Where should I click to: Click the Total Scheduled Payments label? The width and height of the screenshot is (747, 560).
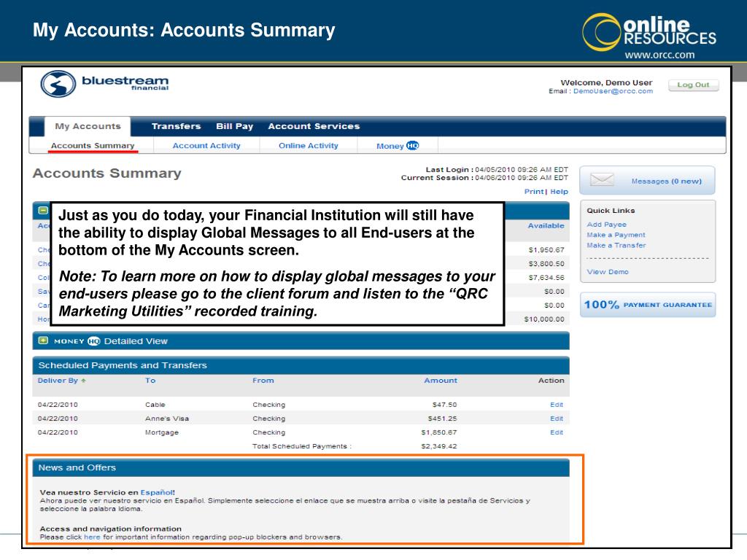(302, 446)
